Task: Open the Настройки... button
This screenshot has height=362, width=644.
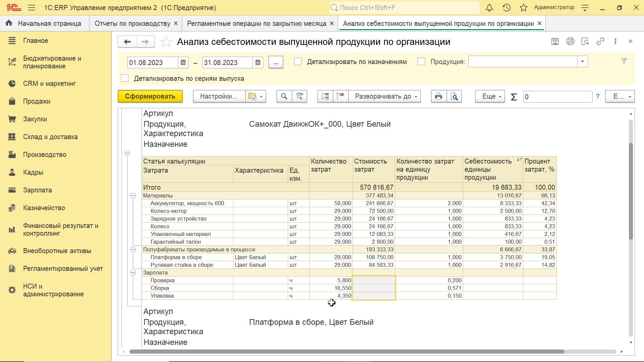Action: coord(219,97)
